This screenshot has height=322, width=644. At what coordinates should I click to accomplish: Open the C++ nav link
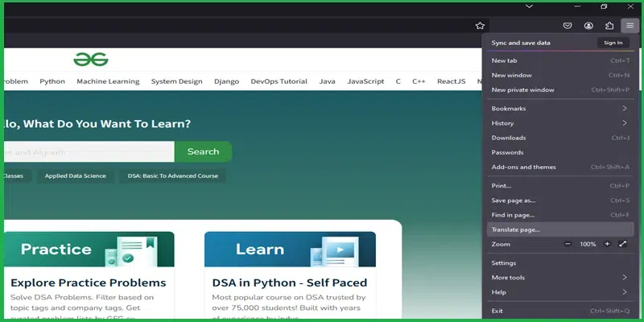pyautogui.click(x=419, y=81)
